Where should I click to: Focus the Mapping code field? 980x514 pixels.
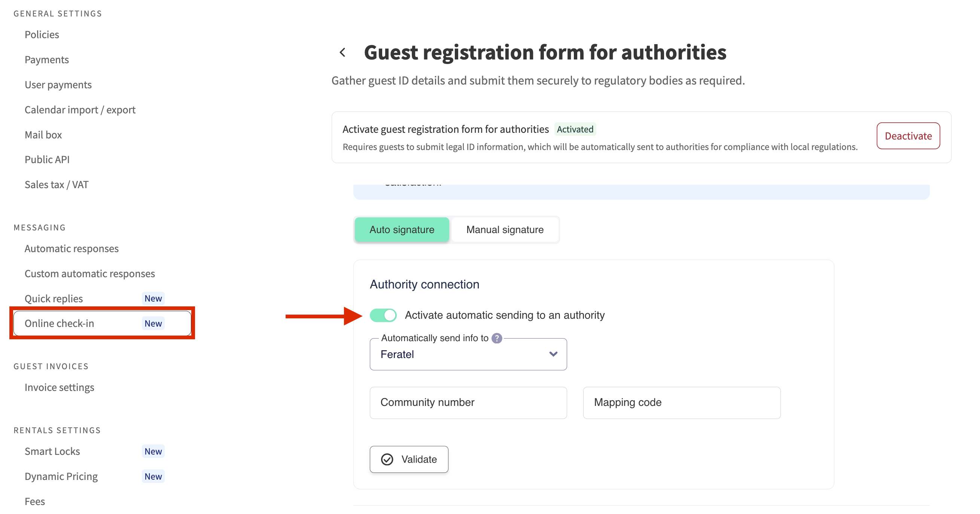coord(681,403)
